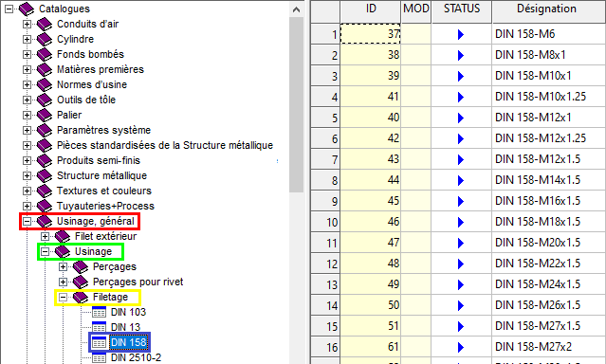This screenshot has height=364, width=606.
Task: Click the STATUS column header
Action: click(462, 11)
